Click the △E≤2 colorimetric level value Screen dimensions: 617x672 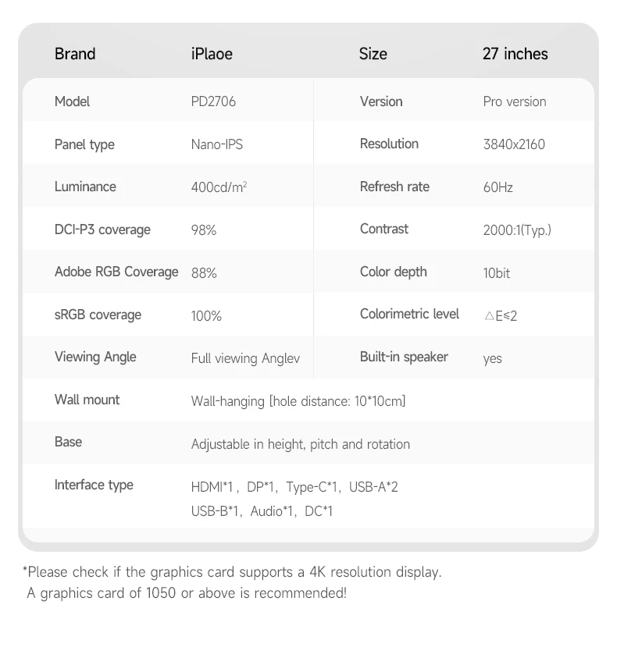point(500,315)
